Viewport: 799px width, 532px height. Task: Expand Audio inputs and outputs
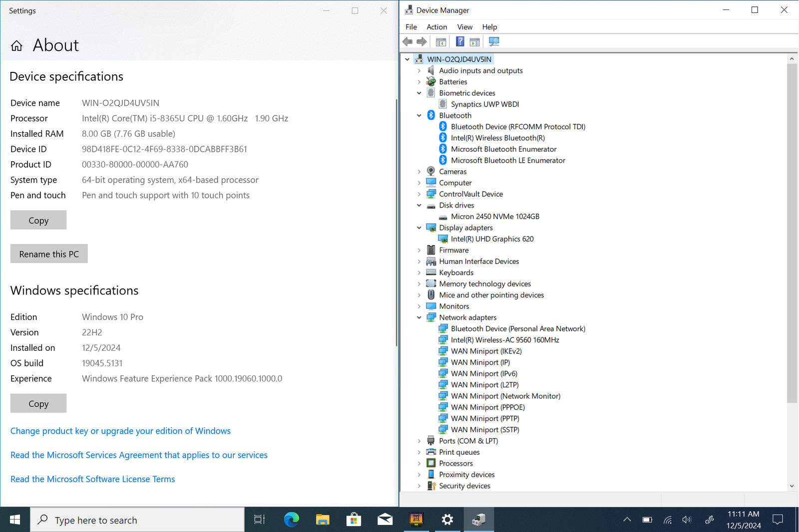pos(419,71)
